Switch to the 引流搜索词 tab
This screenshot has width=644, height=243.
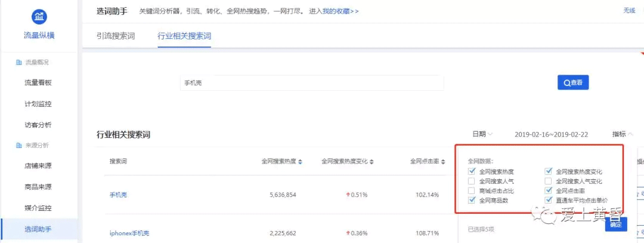(x=116, y=36)
